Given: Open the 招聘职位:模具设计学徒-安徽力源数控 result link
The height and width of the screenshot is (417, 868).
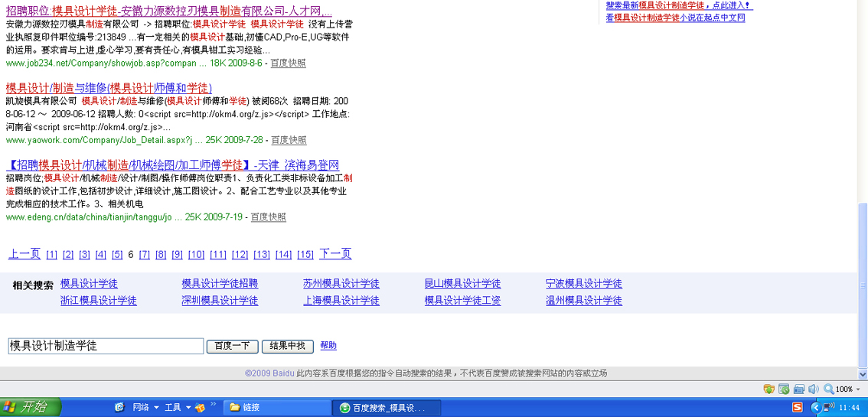Looking at the screenshot, I should point(169,11).
